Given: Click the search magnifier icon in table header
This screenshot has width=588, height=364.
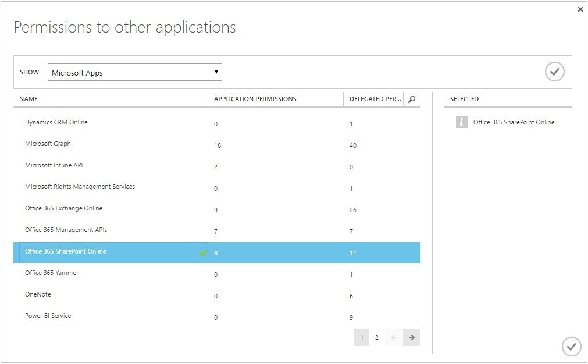Looking at the screenshot, I should click(412, 99).
